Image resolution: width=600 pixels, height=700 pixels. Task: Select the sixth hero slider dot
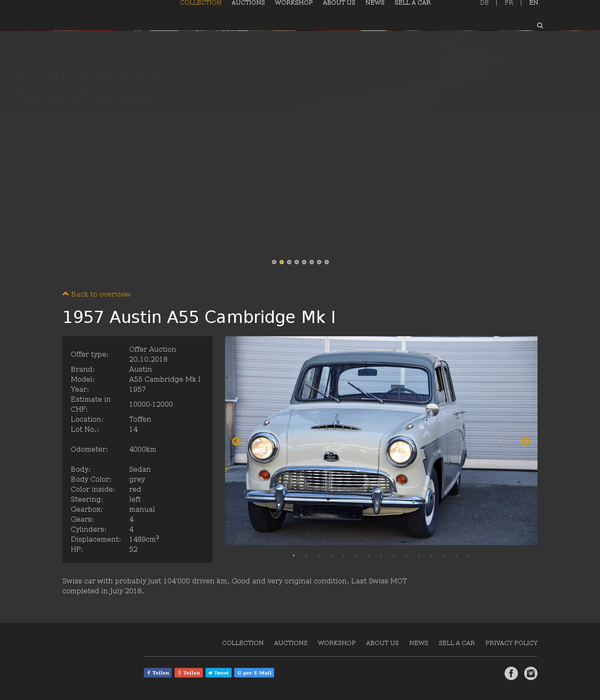[312, 262]
